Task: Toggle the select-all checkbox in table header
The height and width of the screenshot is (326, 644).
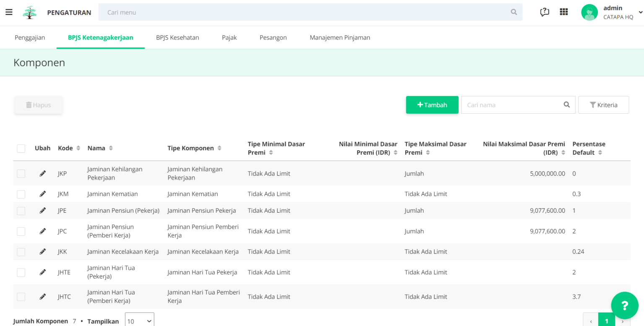Action: [x=21, y=149]
